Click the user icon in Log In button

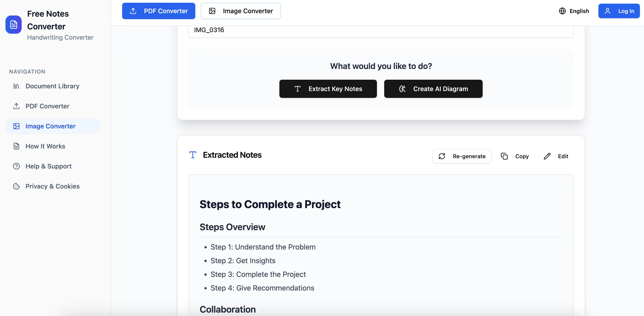tap(608, 11)
